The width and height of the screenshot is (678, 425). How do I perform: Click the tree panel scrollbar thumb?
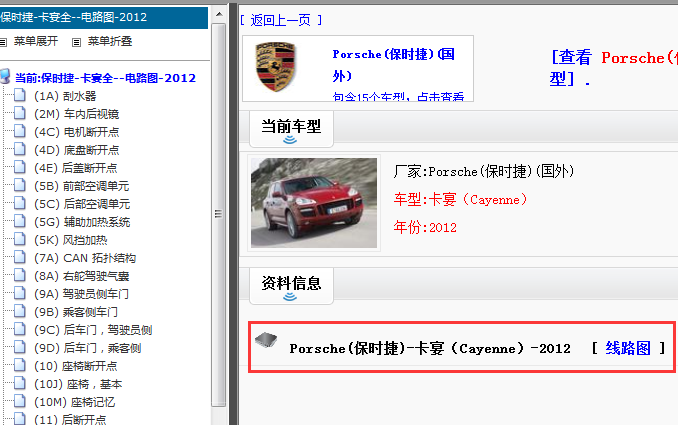[218, 214]
